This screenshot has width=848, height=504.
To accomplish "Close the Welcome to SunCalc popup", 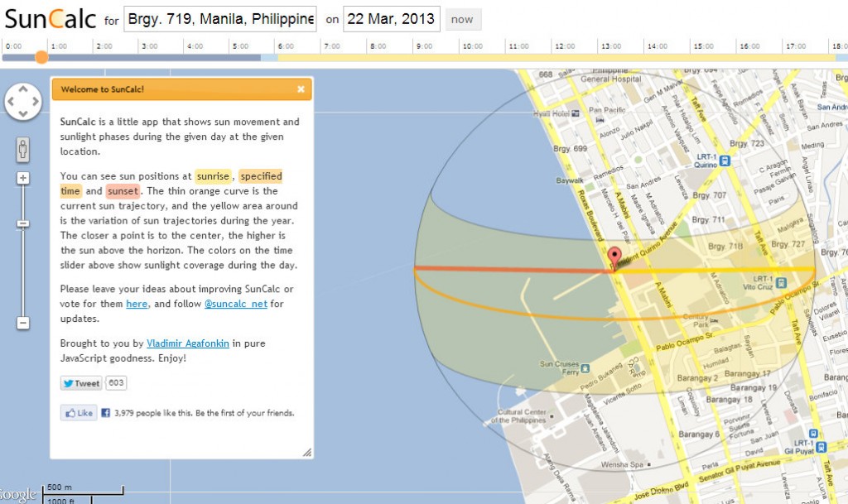I will [301, 89].
